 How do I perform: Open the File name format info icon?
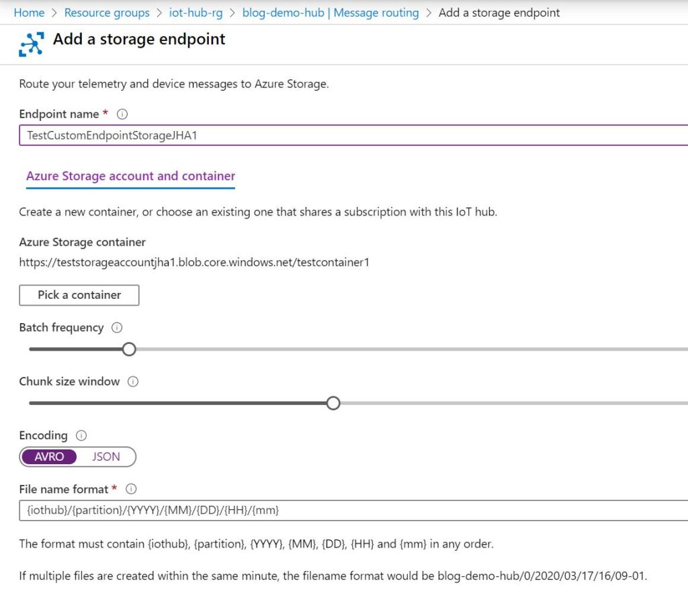pyautogui.click(x=132, y=489)
